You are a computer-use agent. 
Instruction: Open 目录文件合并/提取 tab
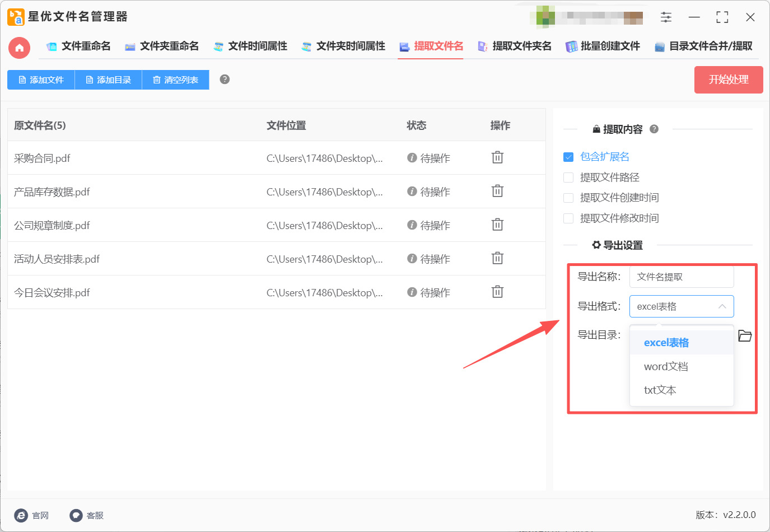(703, 46)
